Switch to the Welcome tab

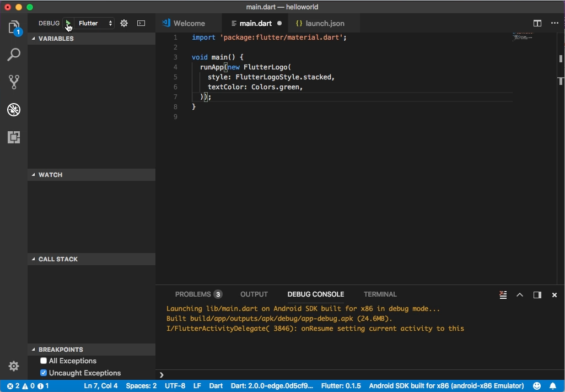point(189,23)
